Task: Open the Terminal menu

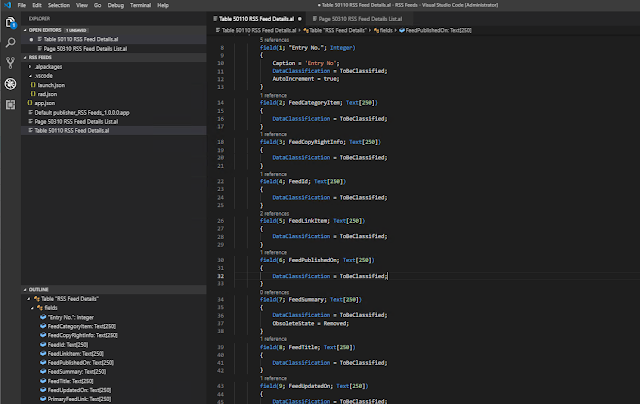Action: 140,5
